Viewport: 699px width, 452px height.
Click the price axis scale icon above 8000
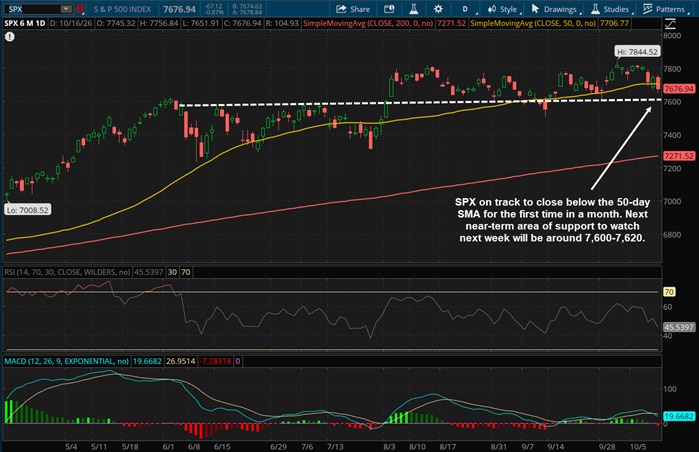pyautogui.click(x=670, y=24)
